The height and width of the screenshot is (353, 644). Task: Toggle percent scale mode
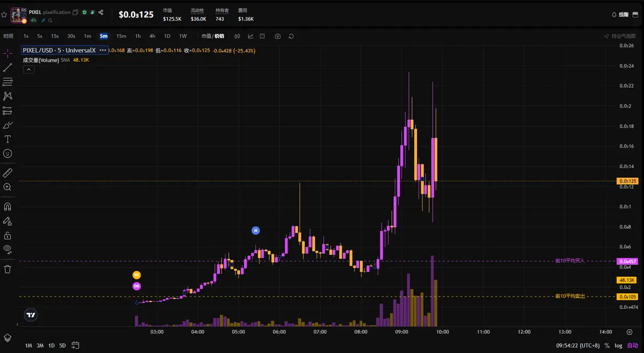pos(607,345)
